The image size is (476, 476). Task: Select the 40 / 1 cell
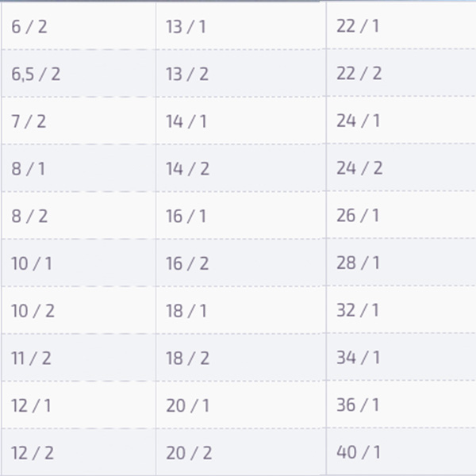click(359, 452)
